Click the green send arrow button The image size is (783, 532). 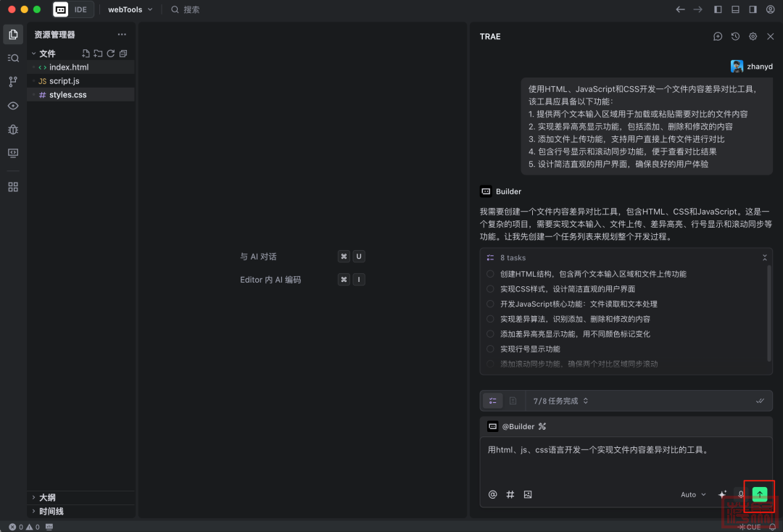(759, 494)
